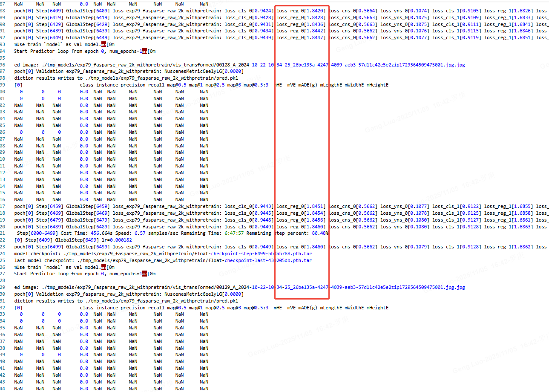Click loss_reg_1[1.6846] value

[509, 31]
